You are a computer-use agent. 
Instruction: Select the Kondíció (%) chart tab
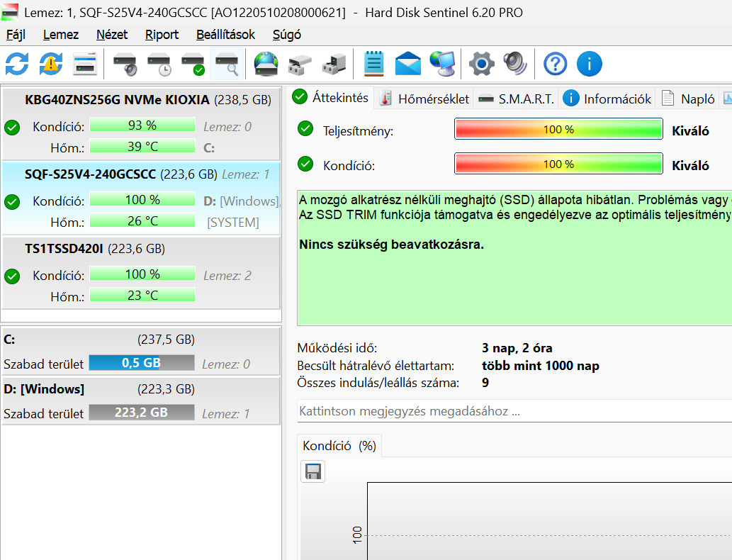(339, 446)
